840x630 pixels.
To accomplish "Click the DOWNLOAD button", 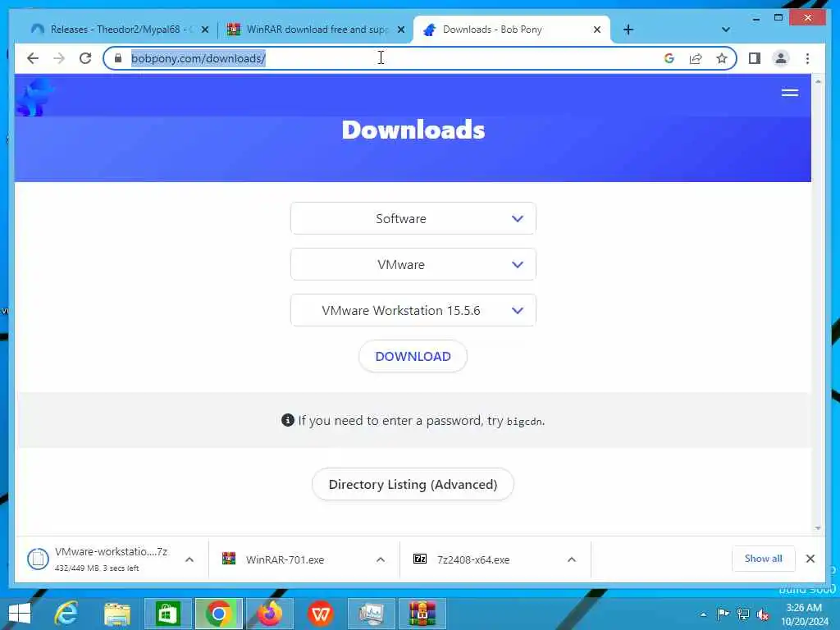I will [x=413, y=356].
